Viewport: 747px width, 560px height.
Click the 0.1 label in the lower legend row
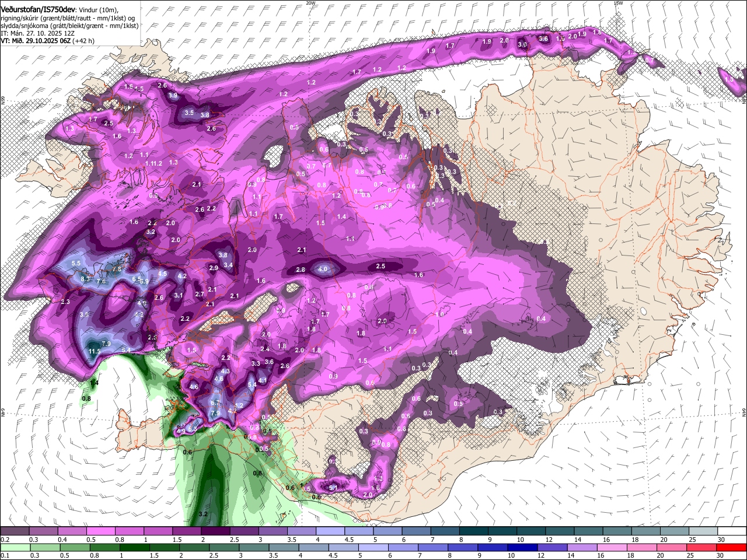[x=5, y=556]
